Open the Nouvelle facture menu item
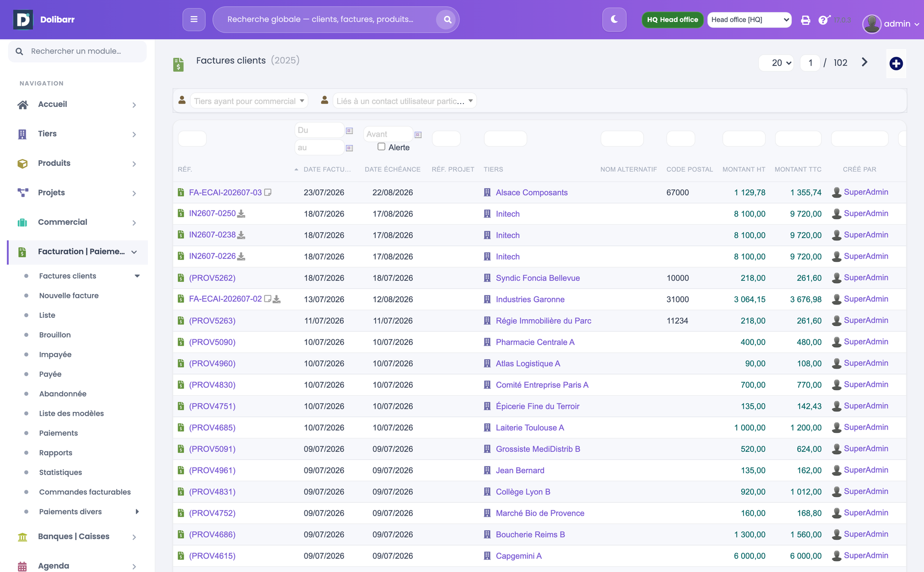 tap(69, 296)
